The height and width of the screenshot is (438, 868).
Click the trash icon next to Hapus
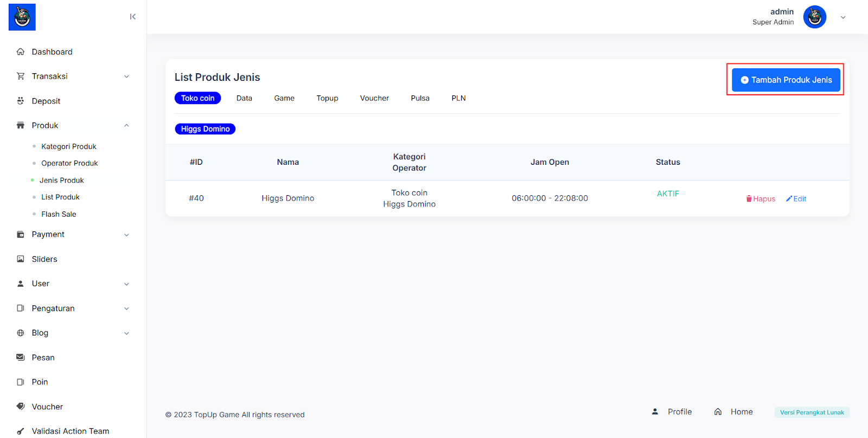(x=749, y=199)
